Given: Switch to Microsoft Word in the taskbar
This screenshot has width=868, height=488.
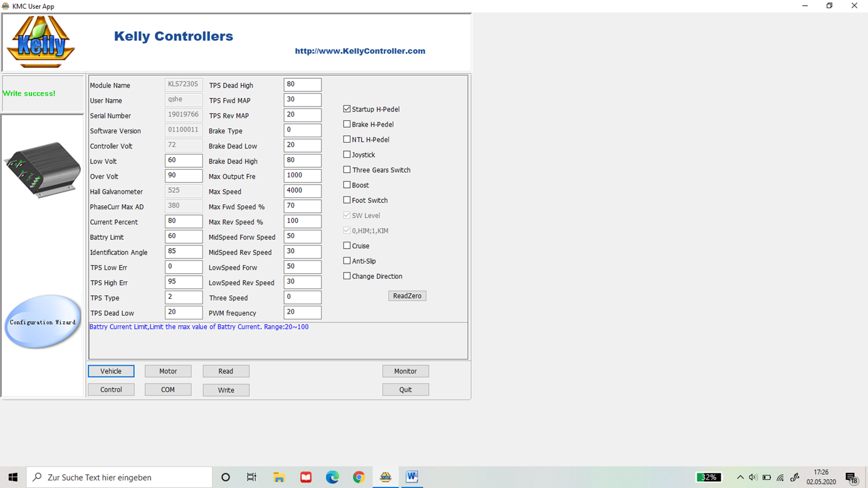Looking at the screenshot, I should (412, 477).
